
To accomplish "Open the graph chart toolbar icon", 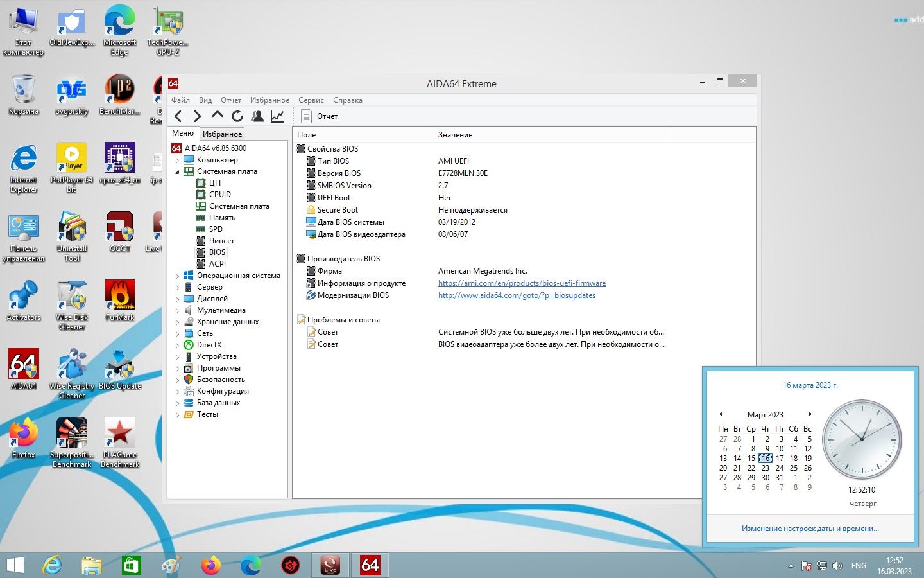I will pyautogui.click(x=277, y=116).
